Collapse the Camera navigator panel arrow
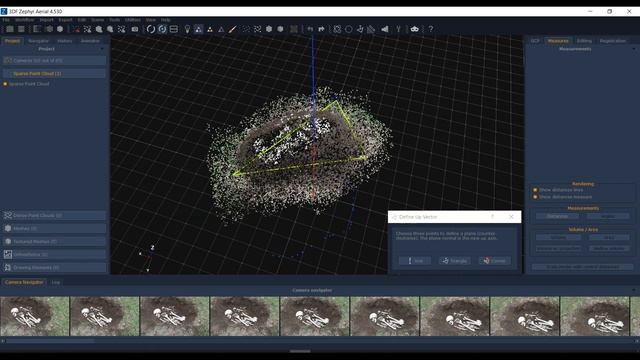Image resolution: width=640 pixels, height=360 pixels. [x=634, y=290]
